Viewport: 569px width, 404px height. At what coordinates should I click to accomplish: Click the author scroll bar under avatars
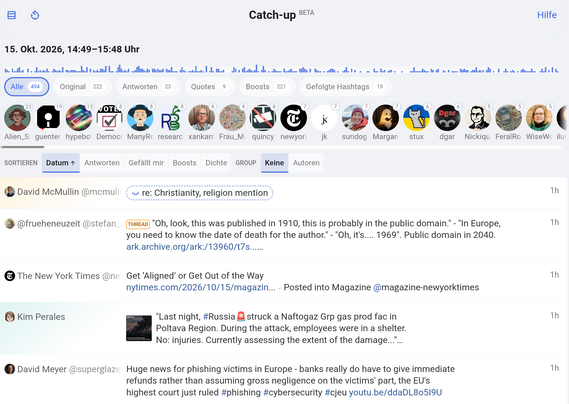pos(22,147)
